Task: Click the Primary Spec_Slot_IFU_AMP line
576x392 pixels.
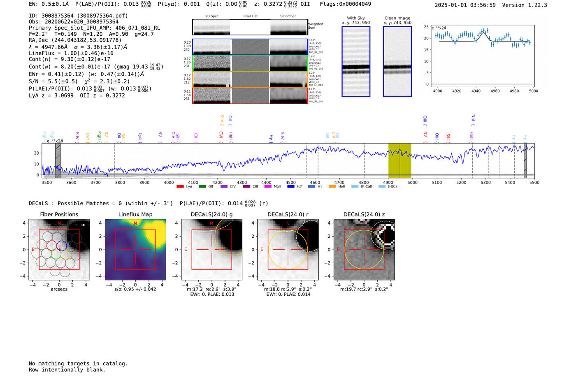Action: coord(94,28)
